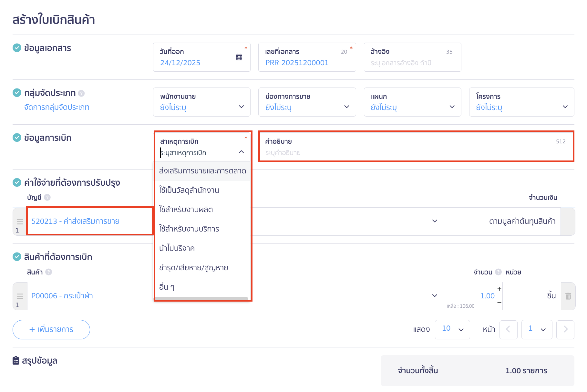This screenshot has height=392, width=587.
Task: Open the ช่องทางการขาย dropdown
Action: [307, 102]
